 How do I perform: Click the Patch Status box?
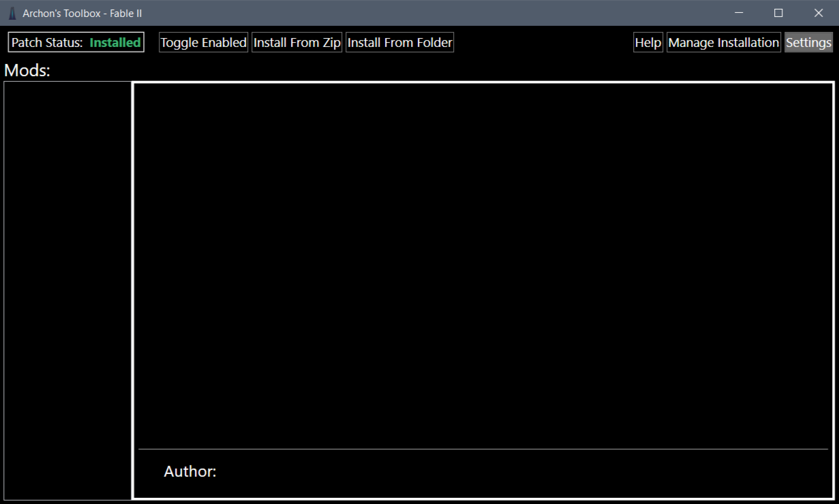coord(76,42)
